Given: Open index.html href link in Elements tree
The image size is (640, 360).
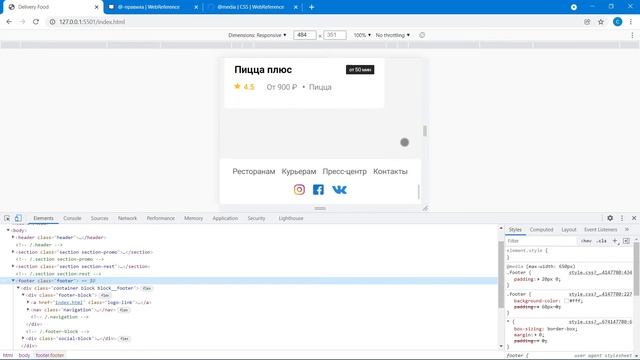Looking at the screenshot, I should pos(69,302).
